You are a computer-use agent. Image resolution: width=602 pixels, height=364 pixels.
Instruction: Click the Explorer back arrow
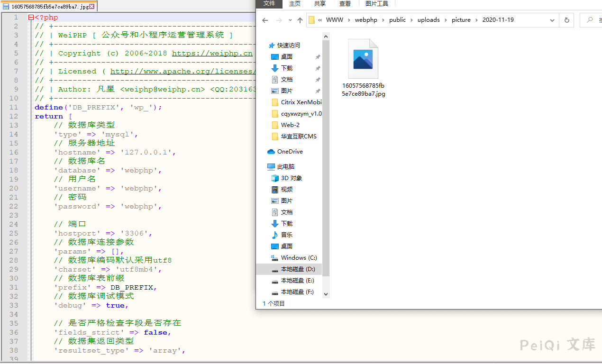[265, 20]
